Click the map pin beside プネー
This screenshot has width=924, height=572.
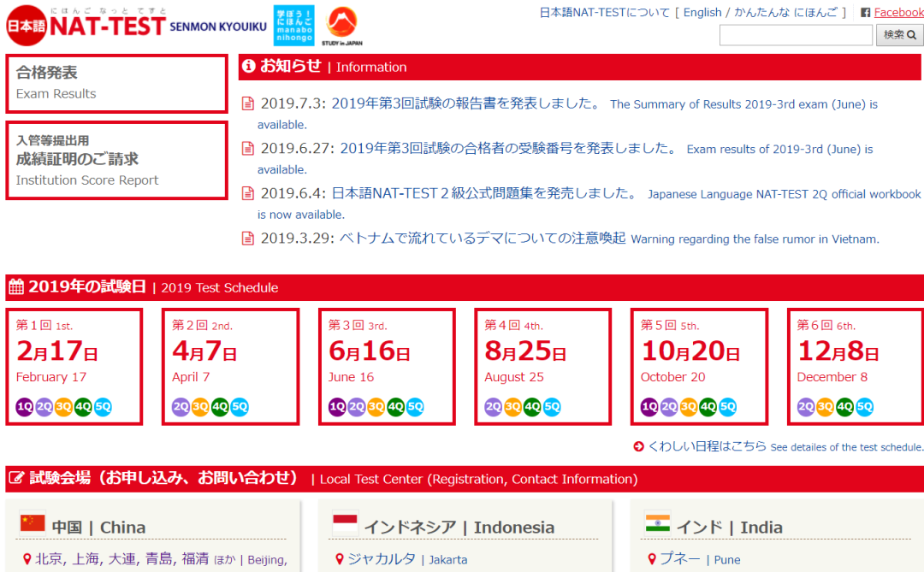click(652, 559)
